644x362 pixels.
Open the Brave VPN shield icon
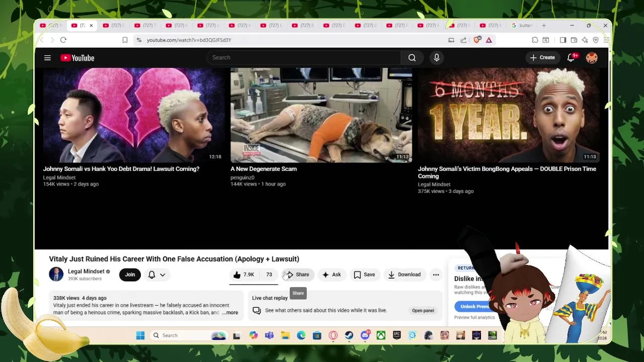tap(596, 40)
